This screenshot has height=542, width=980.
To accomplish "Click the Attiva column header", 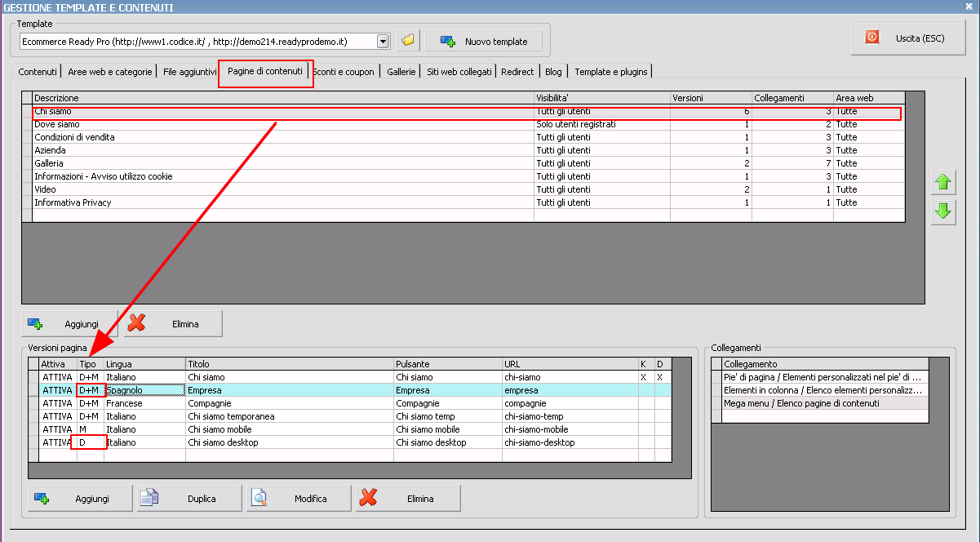I will [x=58, y=364].
